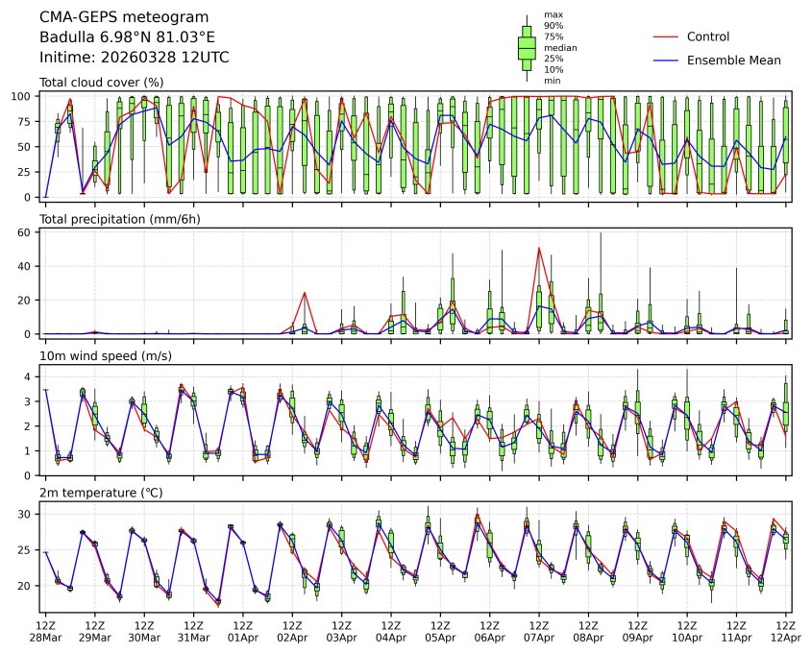Click the tallest red precipitation peak near 07Apr

538,249
